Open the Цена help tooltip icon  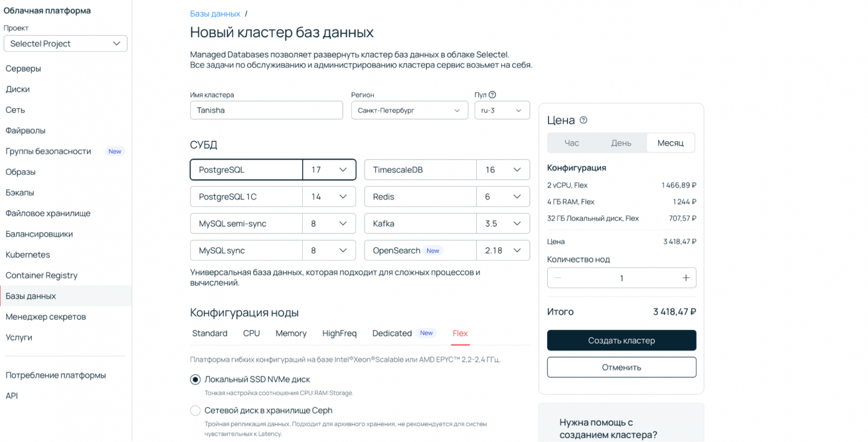584,120
